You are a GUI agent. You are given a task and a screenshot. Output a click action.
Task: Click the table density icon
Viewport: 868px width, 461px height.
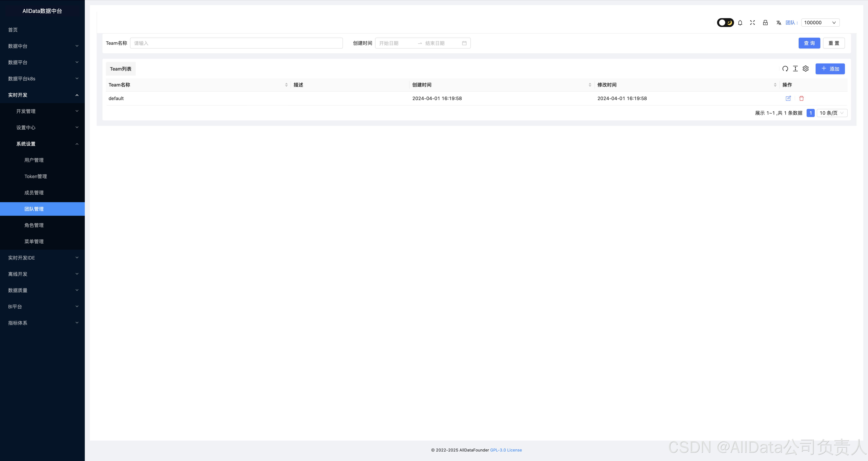(x=795, y=69)
